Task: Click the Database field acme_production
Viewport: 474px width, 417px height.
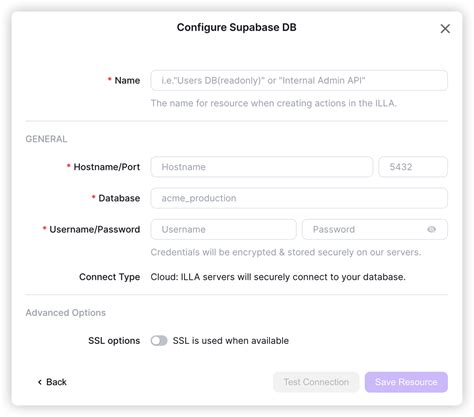Action: 299,198
